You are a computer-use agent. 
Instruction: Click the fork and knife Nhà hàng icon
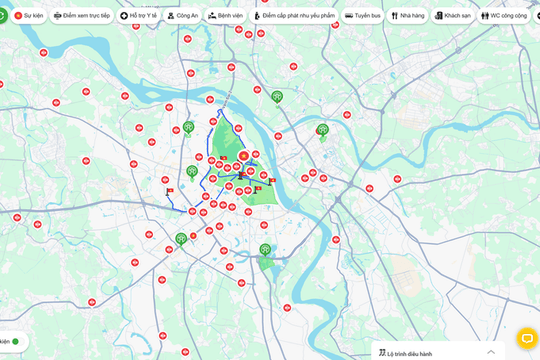(395, 16)
